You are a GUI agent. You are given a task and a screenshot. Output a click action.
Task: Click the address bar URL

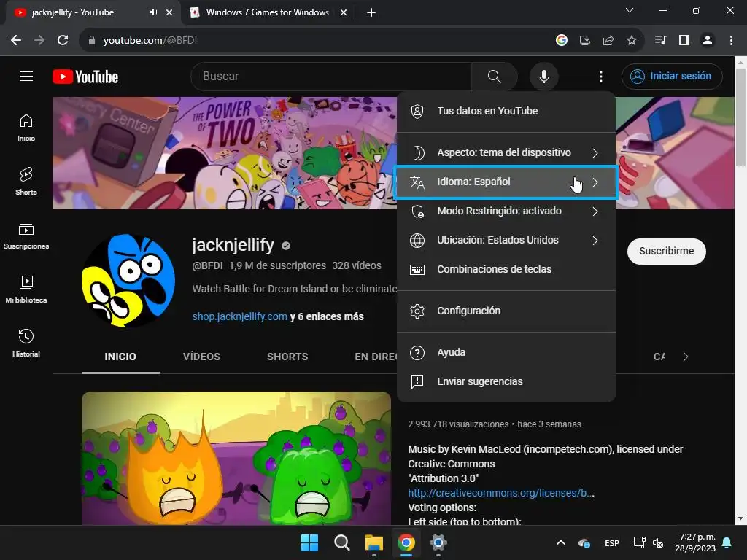coord(150,41)
